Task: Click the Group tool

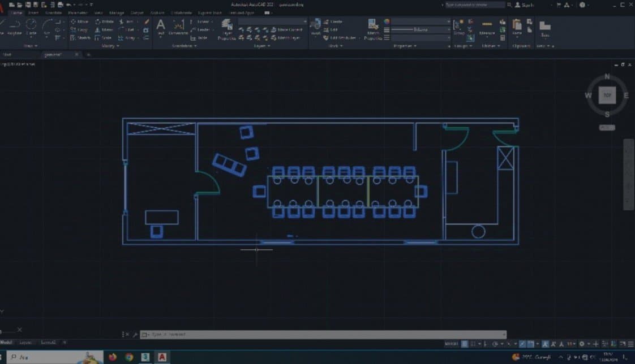Action: click(459, 27)
